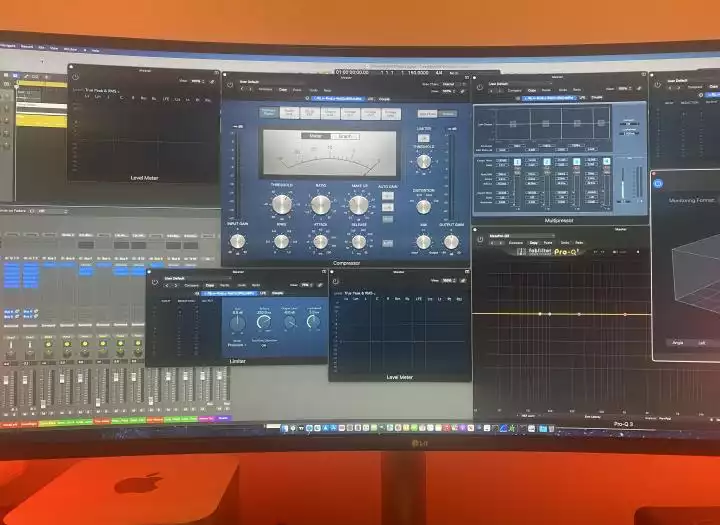Screen dimensions: 720x525
Task: Click the Multipressor link icon beside View
Action: click(639, 89)
